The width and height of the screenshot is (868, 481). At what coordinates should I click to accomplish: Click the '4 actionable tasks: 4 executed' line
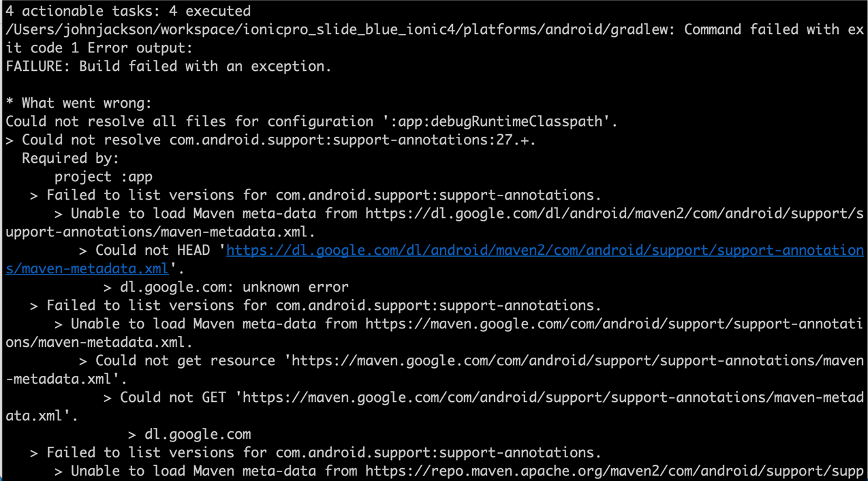[x=128, y=11]
